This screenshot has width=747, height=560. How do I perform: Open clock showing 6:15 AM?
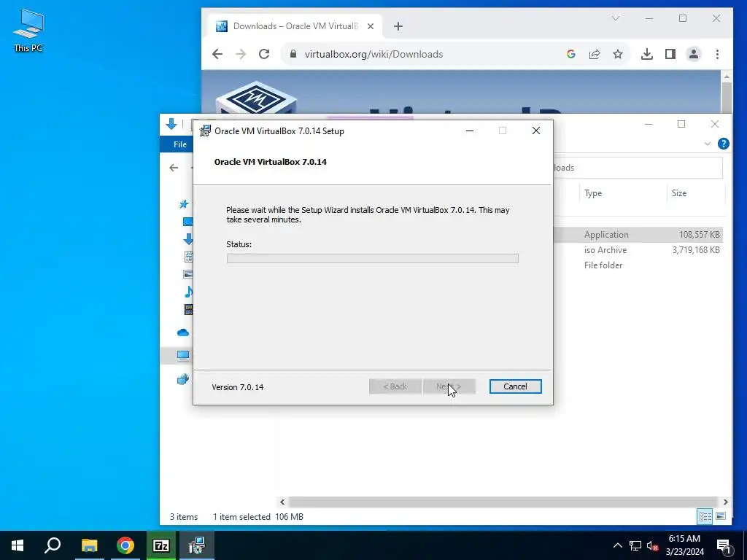point(684,545)
